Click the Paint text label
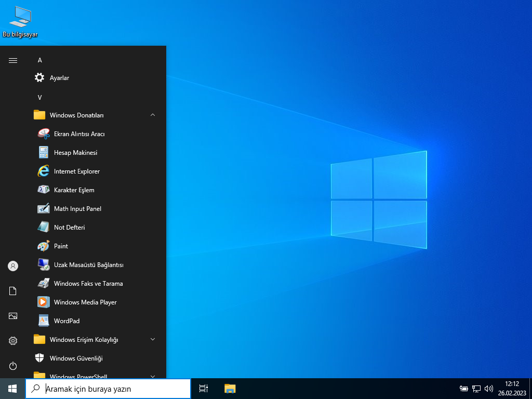Image resolution: width=532 pixels, height=399 pixels. click(x=61, y=246)
